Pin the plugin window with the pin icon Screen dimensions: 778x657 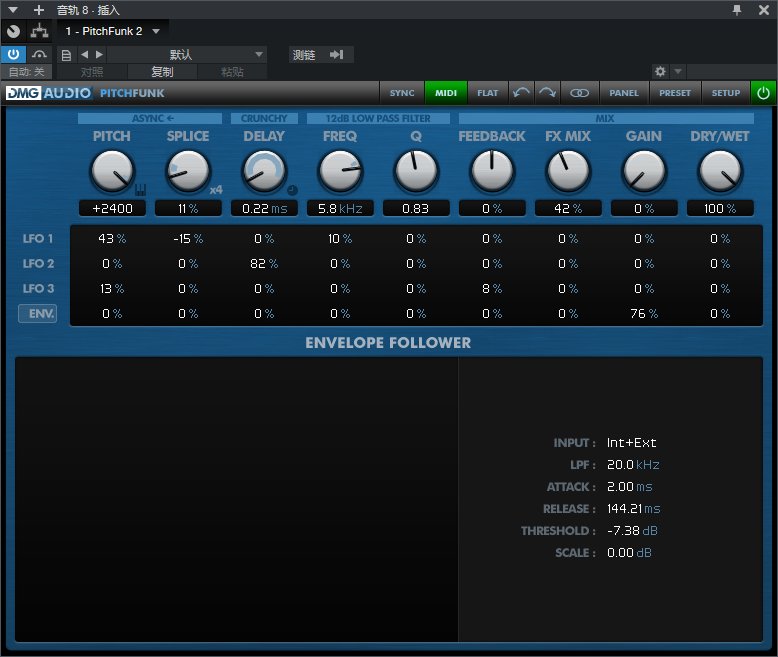pyautogui.click(x=737, y=10)
